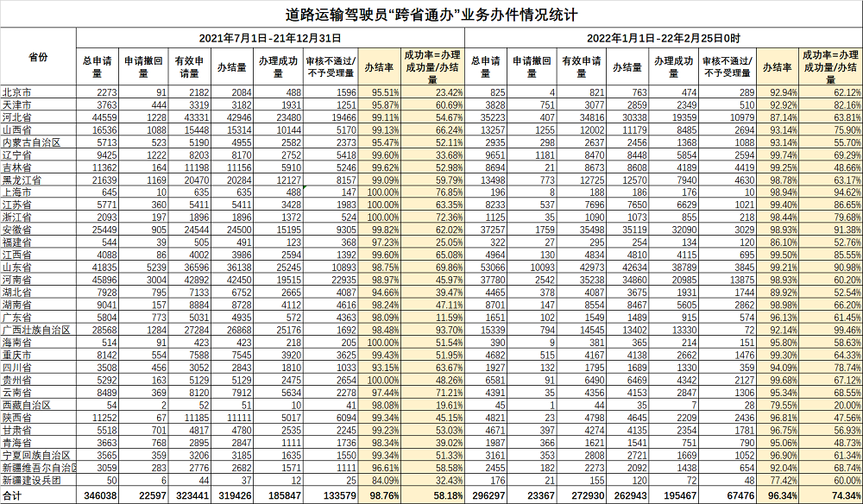The image size is (863, 504).
Task: Select the "天津市" row label
Action: click(38, 105)
